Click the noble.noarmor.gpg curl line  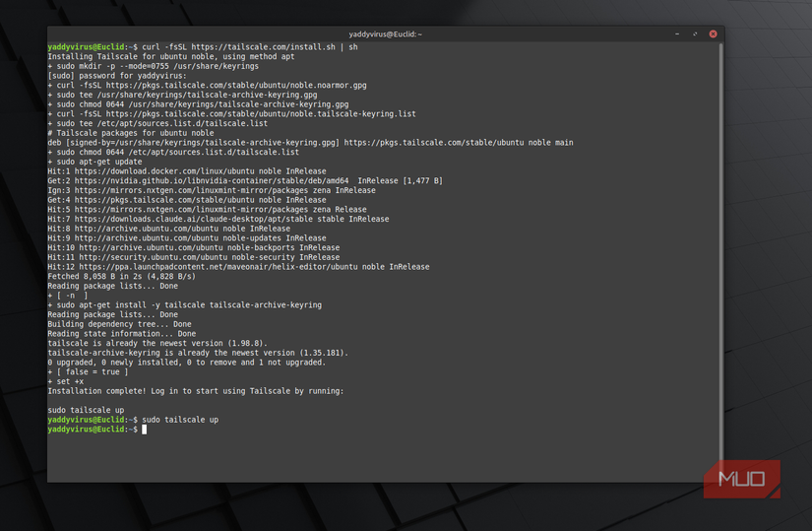coord(207,85)
